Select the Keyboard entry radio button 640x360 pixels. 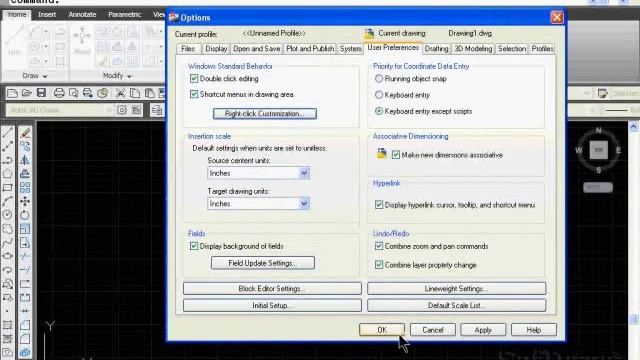pyautogui.click(x=379, y=95)
